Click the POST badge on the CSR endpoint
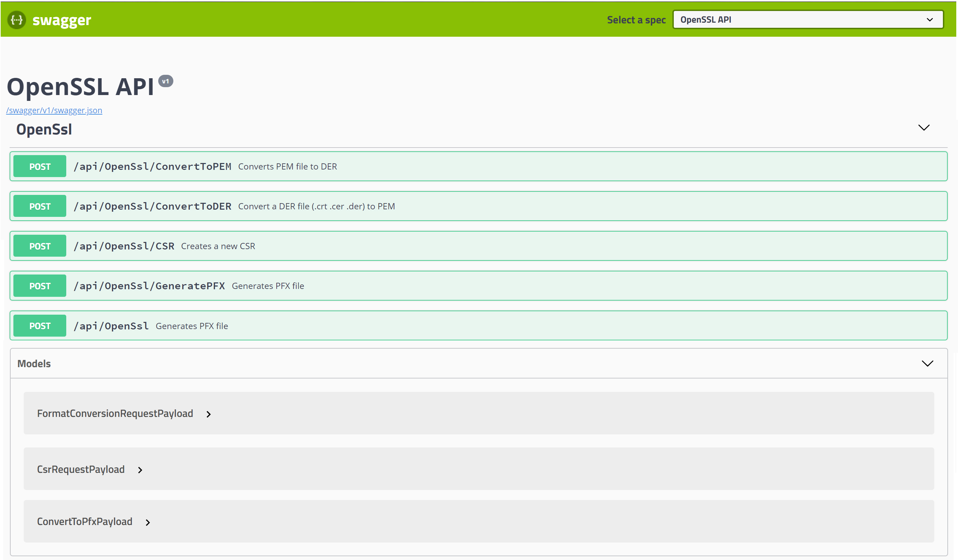 [x=39, y=246]
